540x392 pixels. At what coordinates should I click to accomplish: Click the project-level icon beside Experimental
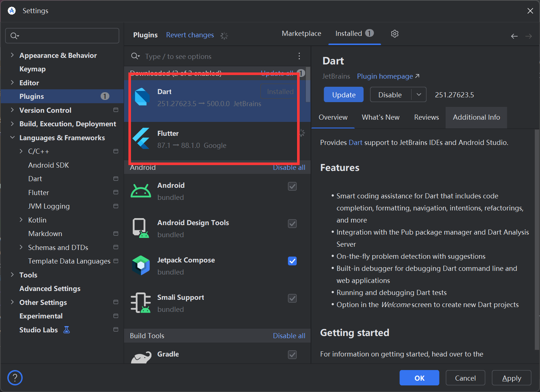pyautogui.click(x=116, y=316)
